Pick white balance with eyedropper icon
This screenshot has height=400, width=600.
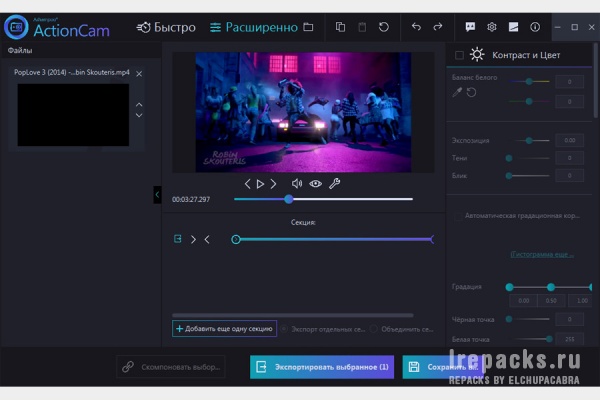(x=457, y=92)
